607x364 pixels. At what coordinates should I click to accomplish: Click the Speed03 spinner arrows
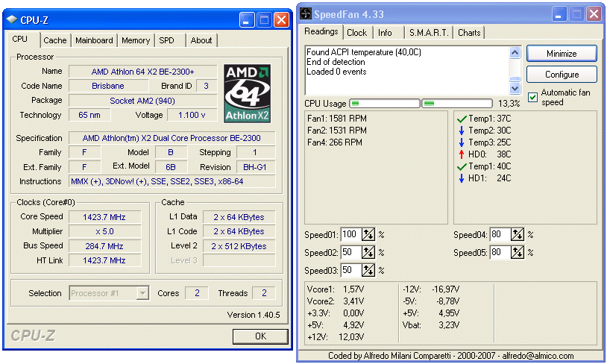(368, 270)
